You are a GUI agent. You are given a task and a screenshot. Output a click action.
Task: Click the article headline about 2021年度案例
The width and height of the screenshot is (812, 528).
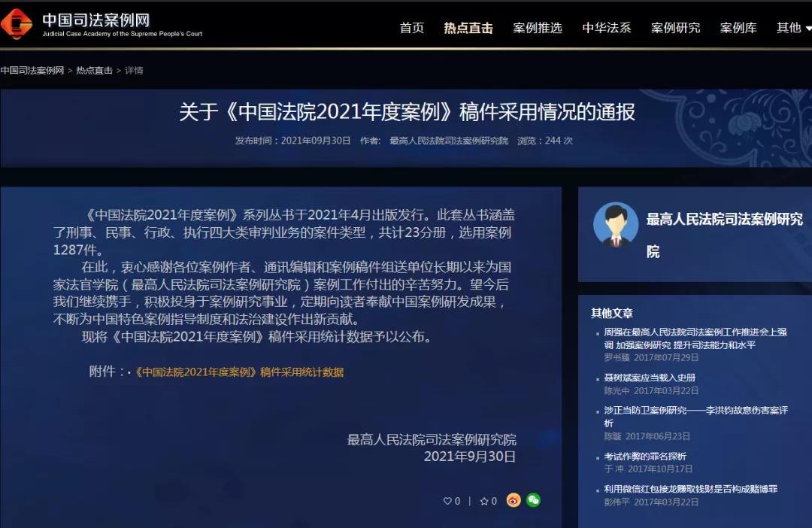point(407,112)
